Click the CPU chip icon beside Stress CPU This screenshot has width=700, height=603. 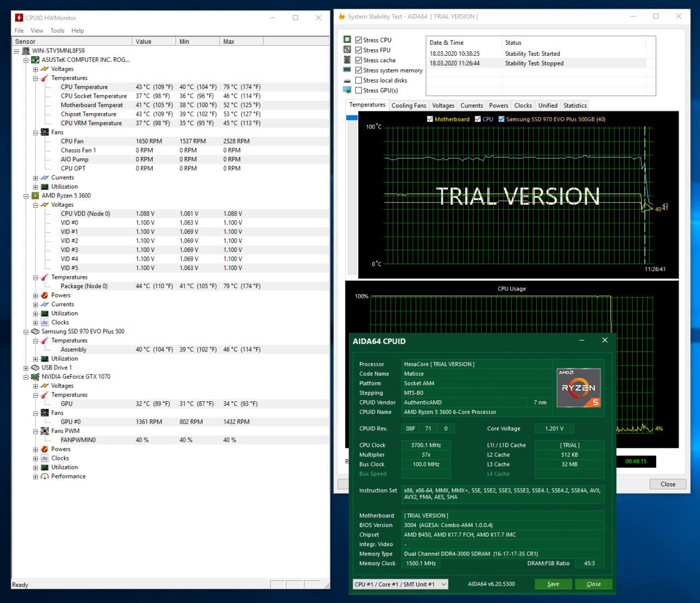tap(347, 39)
